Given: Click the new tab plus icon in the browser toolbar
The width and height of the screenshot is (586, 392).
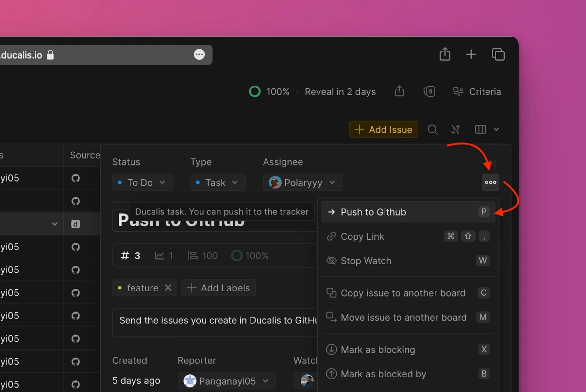Looking at the screenshot, I should (471, 54).
